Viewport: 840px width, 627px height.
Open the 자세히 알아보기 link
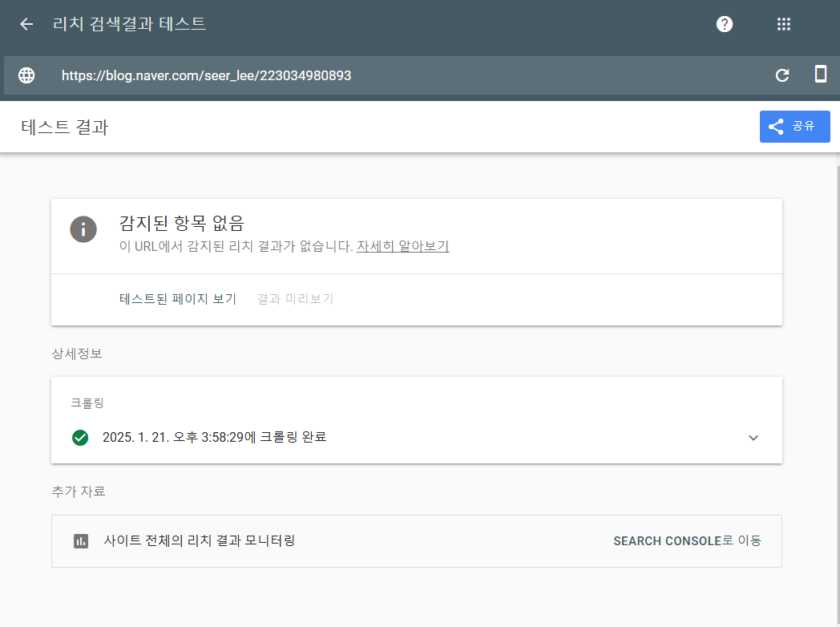(x=403, y=246)
